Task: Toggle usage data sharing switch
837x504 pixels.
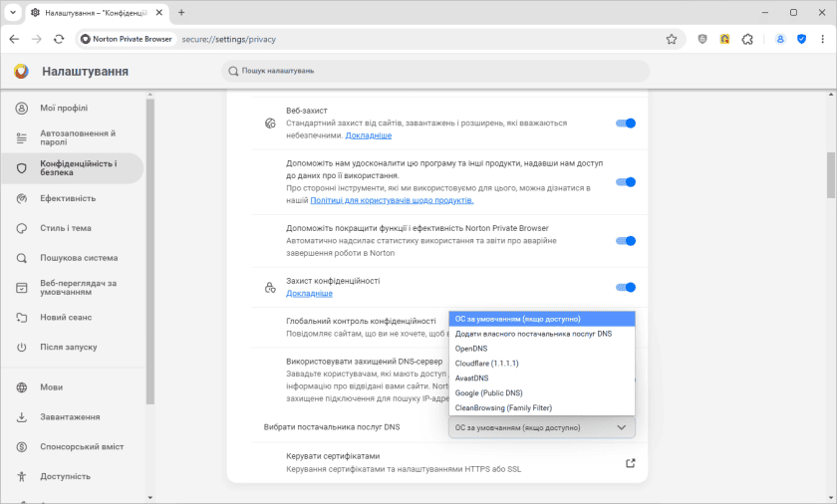Action: pyautogui.click(x=626, y=182)
